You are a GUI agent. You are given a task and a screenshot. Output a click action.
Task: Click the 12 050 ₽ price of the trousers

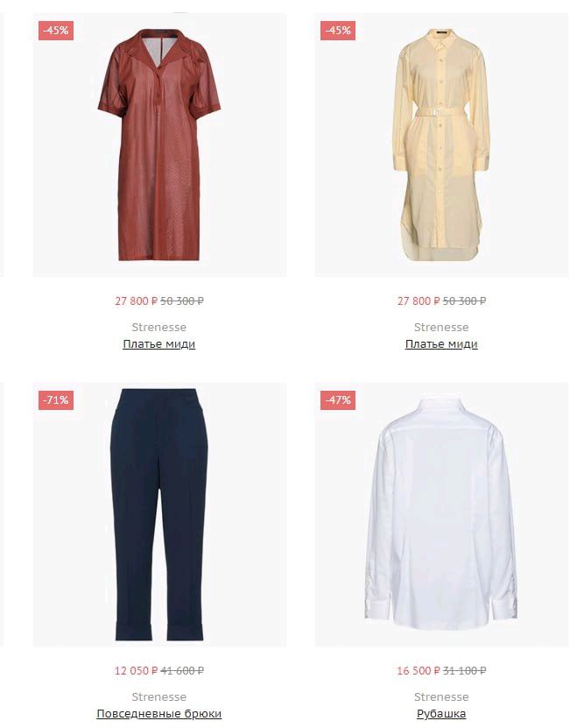pos(137,671)
